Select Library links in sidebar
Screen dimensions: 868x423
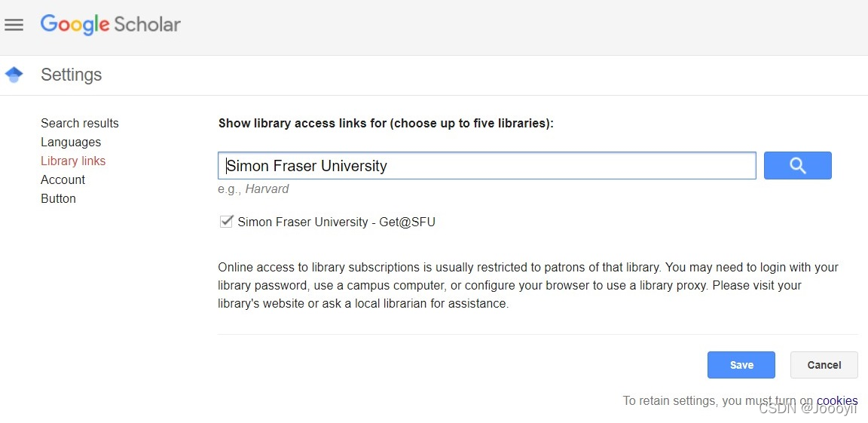(x=73, y=161)
